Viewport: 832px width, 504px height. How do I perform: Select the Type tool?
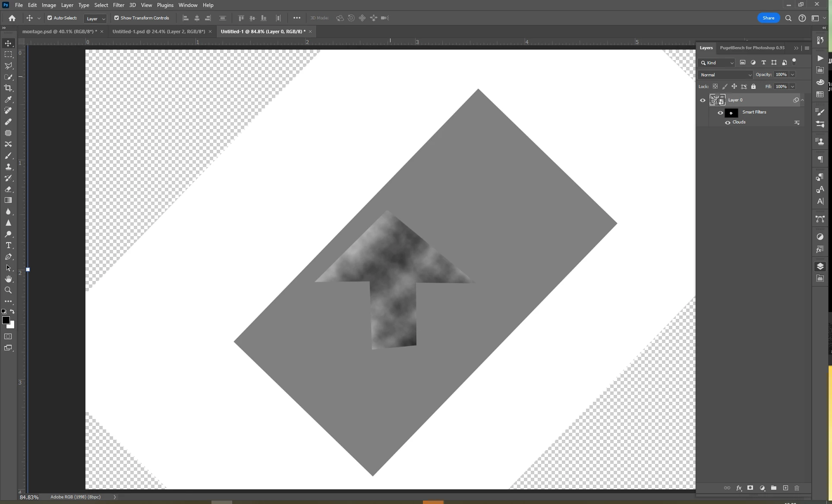tap(8, 245)
